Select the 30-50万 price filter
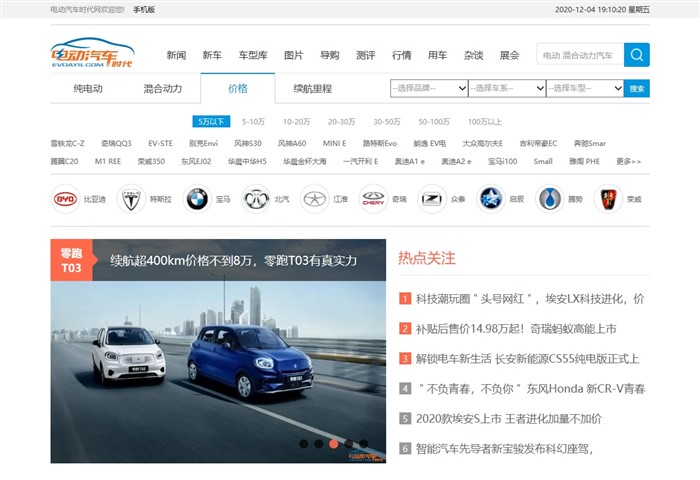The height and width of the screenshot is (480, 700). [x=387, y=121]
